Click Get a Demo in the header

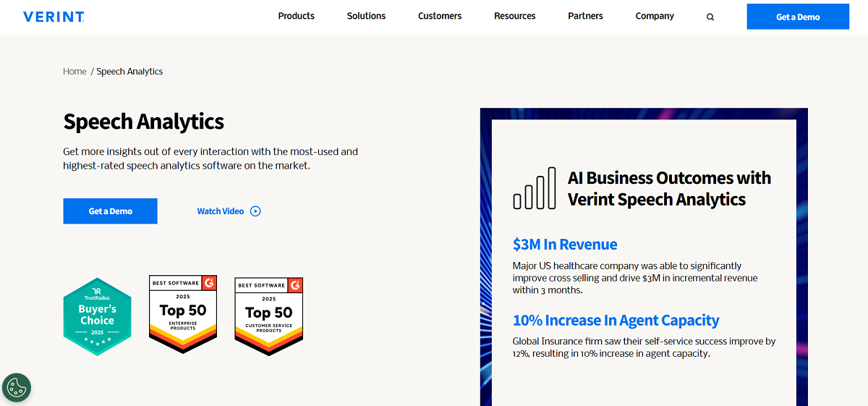(x=798, y=17)
